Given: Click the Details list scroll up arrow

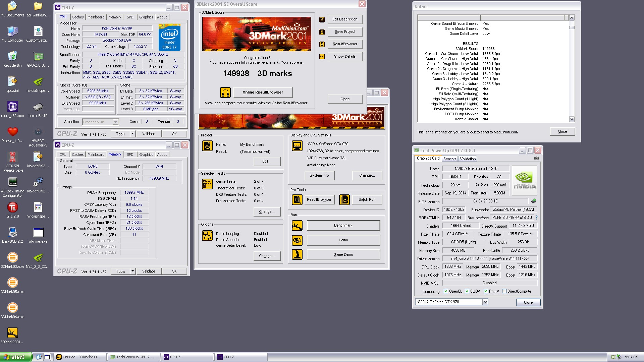Looking at the screenshot, I should (x=572, y=18).
